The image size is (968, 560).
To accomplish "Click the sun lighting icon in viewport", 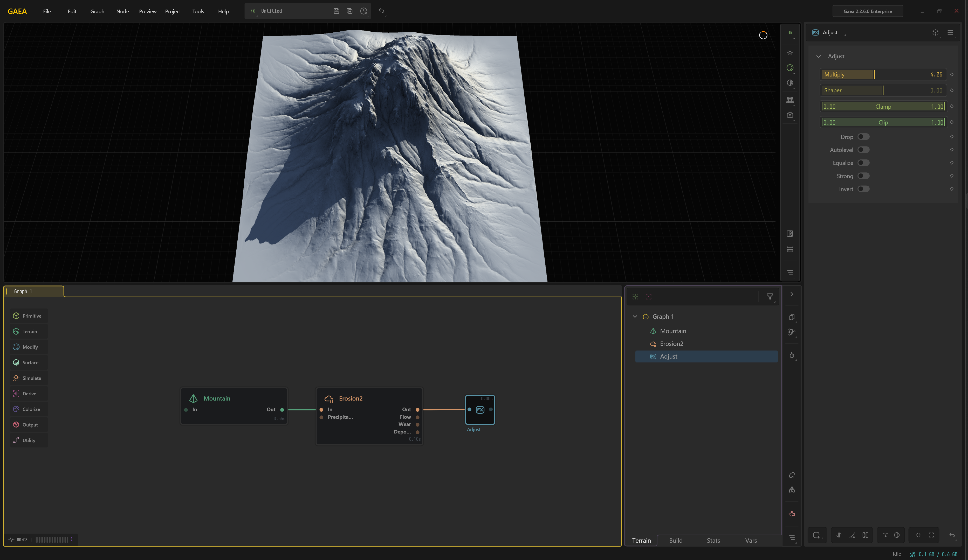I will pos(790,53).
